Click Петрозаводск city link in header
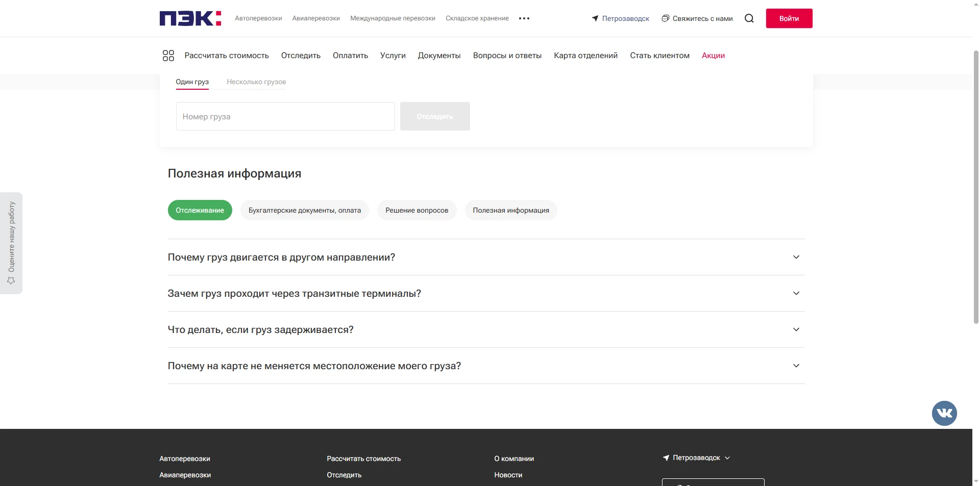980x486 pixels. coord(626,18)
